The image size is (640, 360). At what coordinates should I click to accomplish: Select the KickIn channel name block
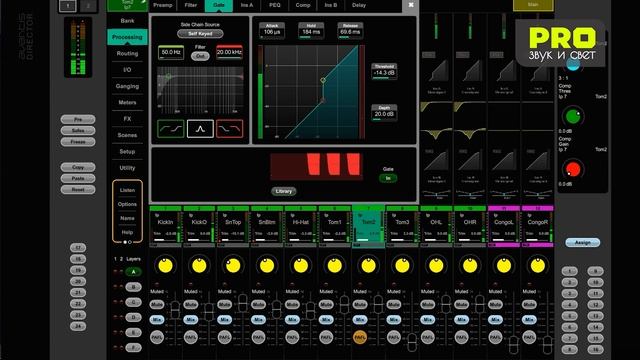point(165,227)
